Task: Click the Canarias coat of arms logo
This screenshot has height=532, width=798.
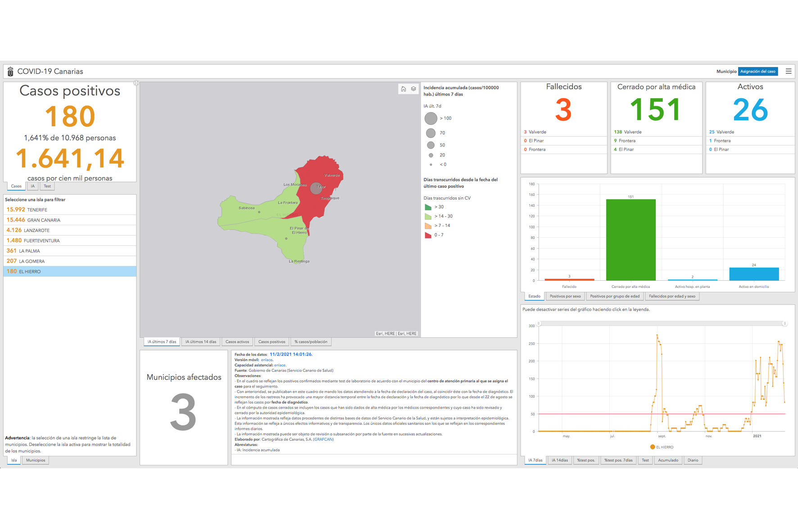Action: [10, 72]
